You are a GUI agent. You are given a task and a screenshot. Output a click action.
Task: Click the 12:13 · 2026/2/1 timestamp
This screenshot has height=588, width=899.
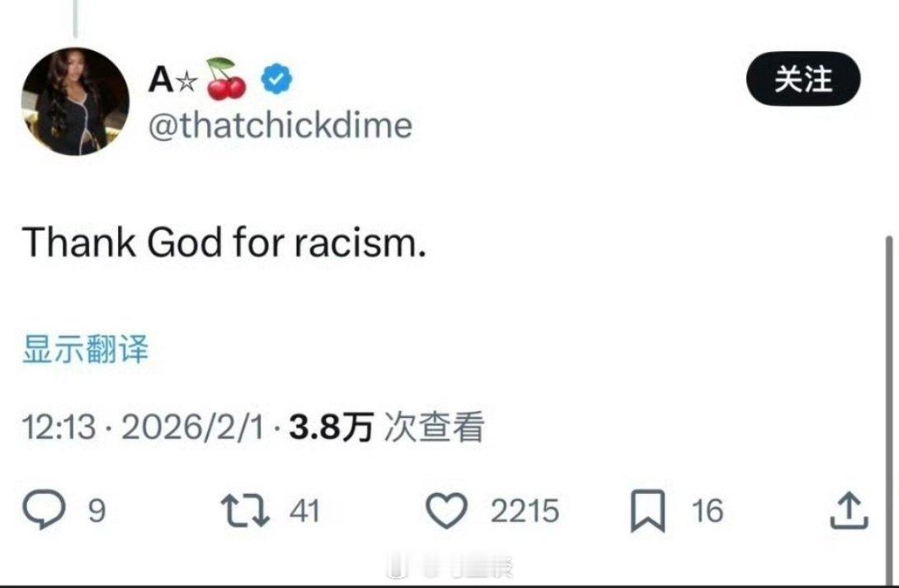[x=144, y=428]
